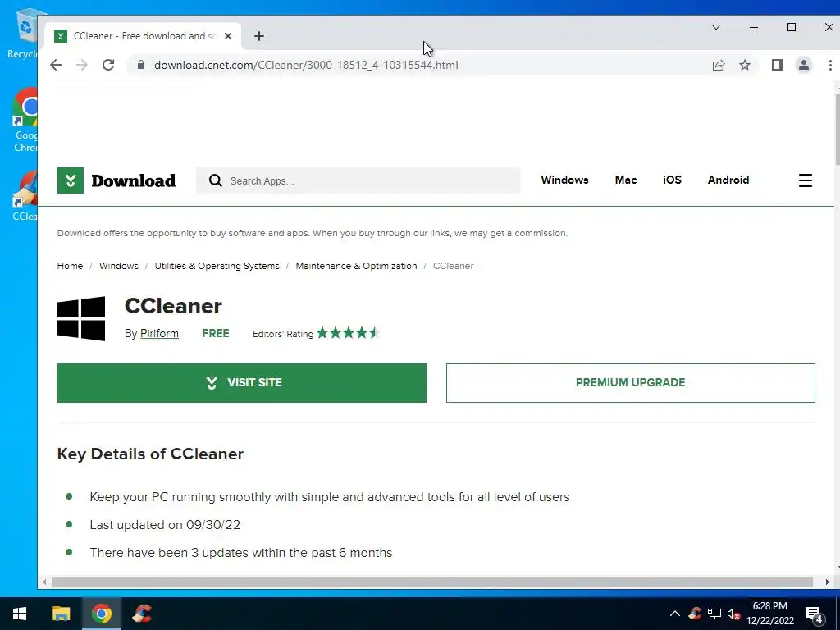Open the site hamburger menu

(806, 180)
